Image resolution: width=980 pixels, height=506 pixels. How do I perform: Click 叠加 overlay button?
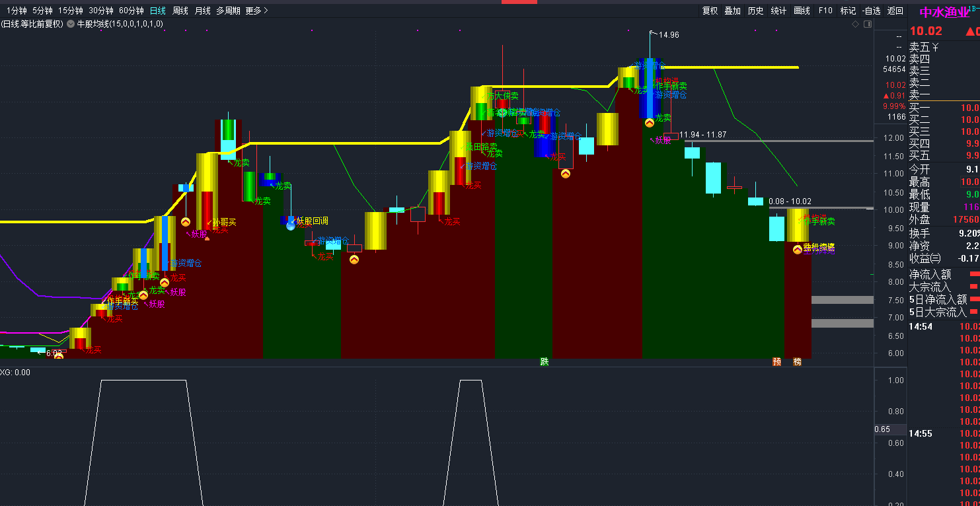point(732,11)
